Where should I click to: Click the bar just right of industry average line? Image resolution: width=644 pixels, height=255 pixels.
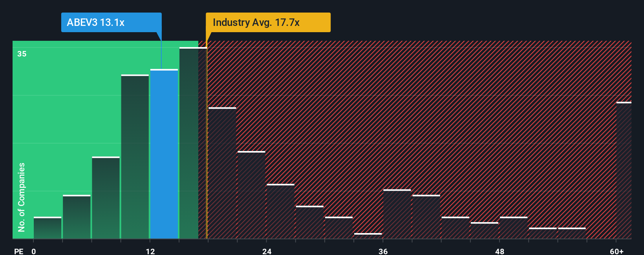[222, 173]
